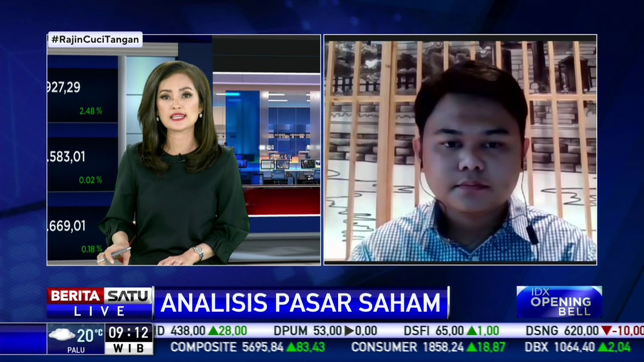Click the IDX Opening Bell logo
644x362 pixels.
coord(559,302)
